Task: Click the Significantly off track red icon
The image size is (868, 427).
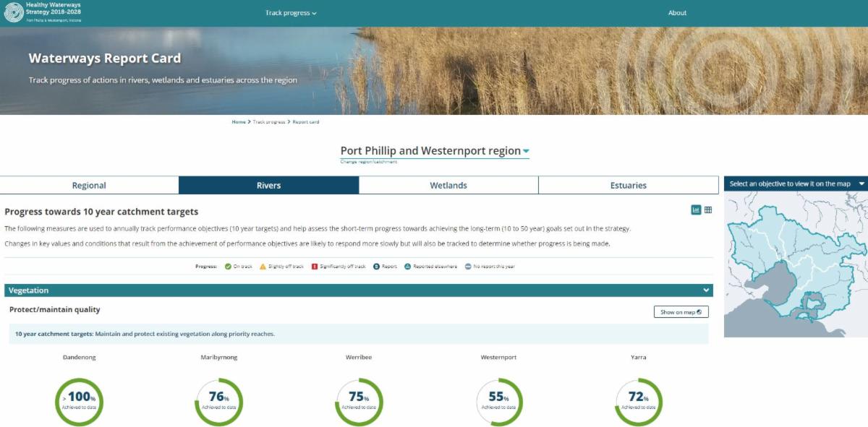Action: tap(315, 267)
